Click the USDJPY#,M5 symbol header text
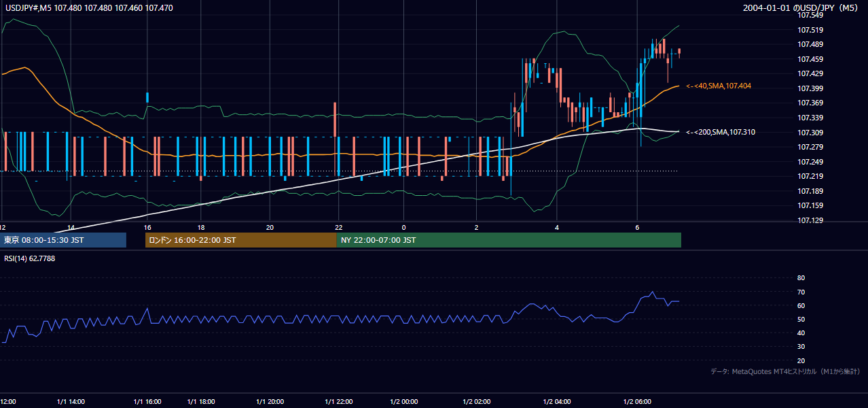The width and height of the screenshot is (868, 408). pyautogui.click(x=89, y=7)
